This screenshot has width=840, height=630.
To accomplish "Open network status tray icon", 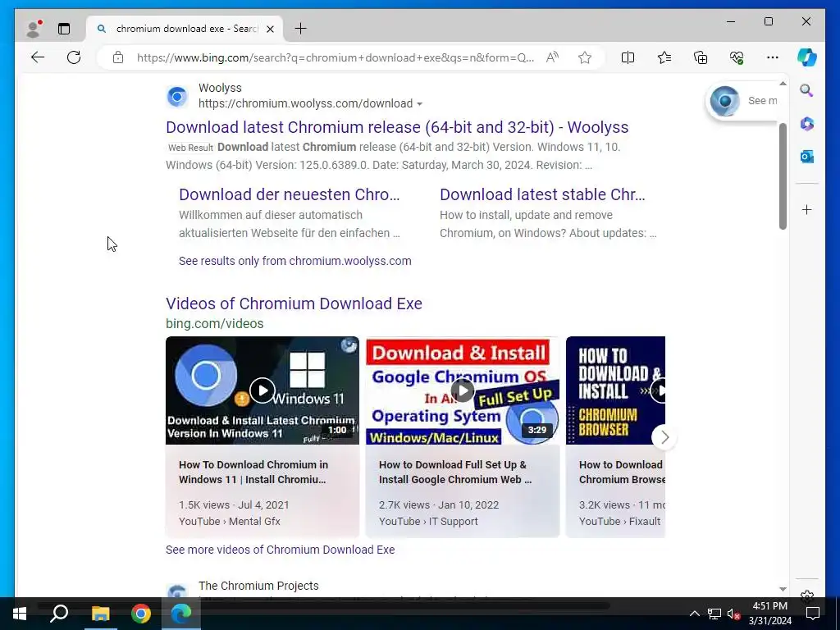I will (x=714, y=614).
